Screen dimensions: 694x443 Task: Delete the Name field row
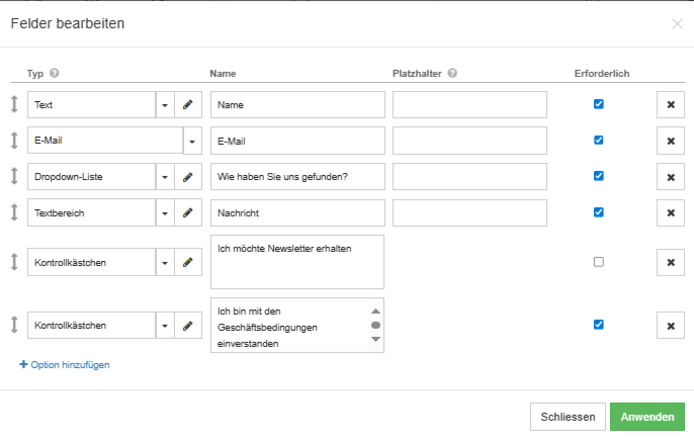[x=671, y=105]
